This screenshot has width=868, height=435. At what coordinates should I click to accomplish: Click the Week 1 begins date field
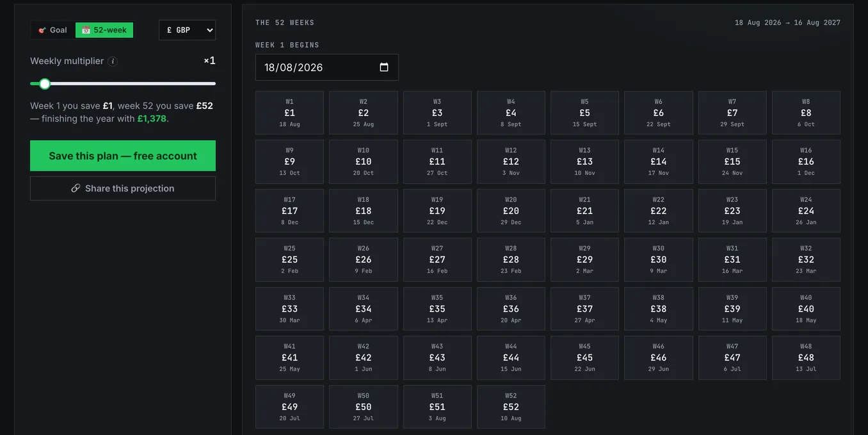[x=327, y=67]
